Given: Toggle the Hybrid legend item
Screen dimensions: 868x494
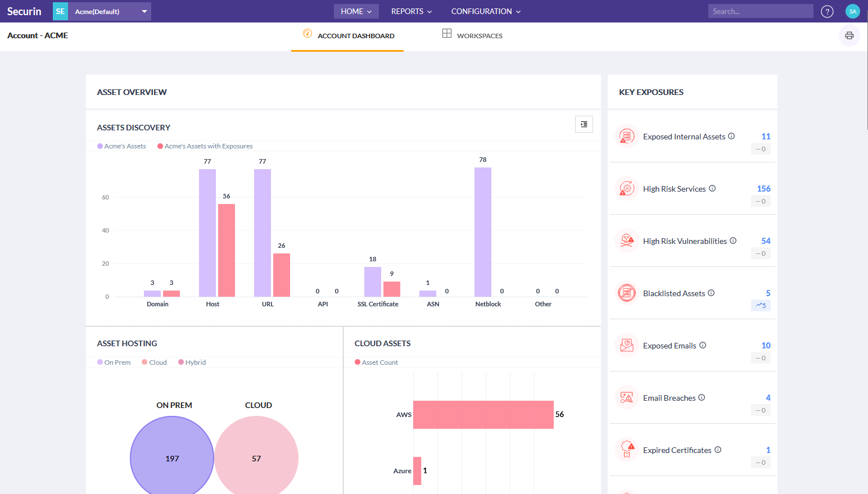Looking at the screenshot, I should 192,362.
